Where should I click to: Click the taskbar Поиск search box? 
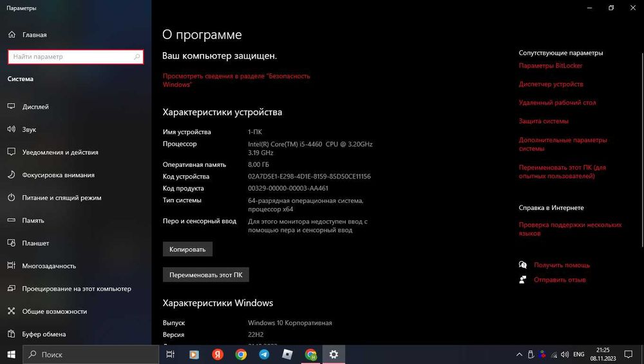[x=91, y=354]
